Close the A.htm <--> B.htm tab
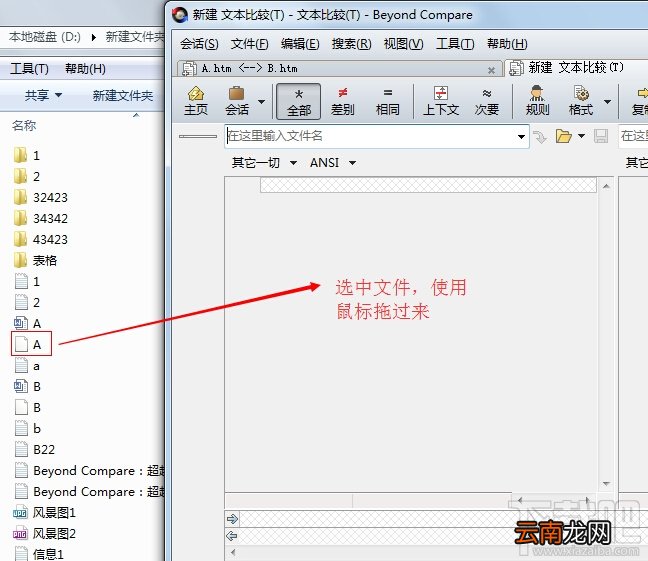The height and width of the screenshot is (561, 648). pos(491,70)
